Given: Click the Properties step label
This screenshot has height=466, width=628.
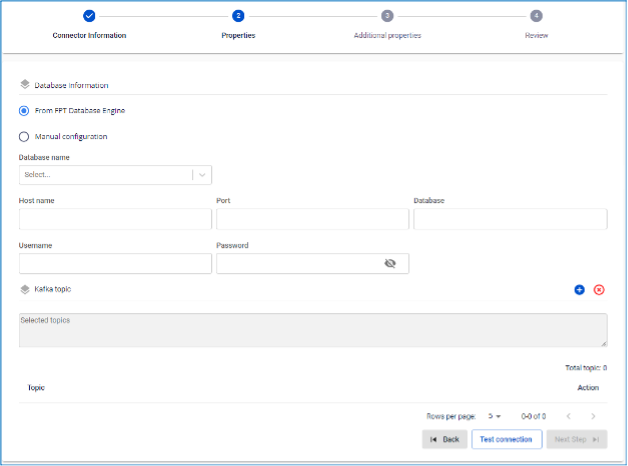Looking at the screenshot, I should [x=238, y=35].
